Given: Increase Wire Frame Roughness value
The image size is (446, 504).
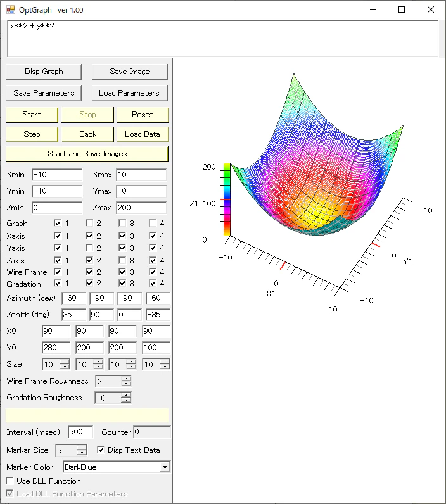Looking at the screenshot, I should 126,379.
